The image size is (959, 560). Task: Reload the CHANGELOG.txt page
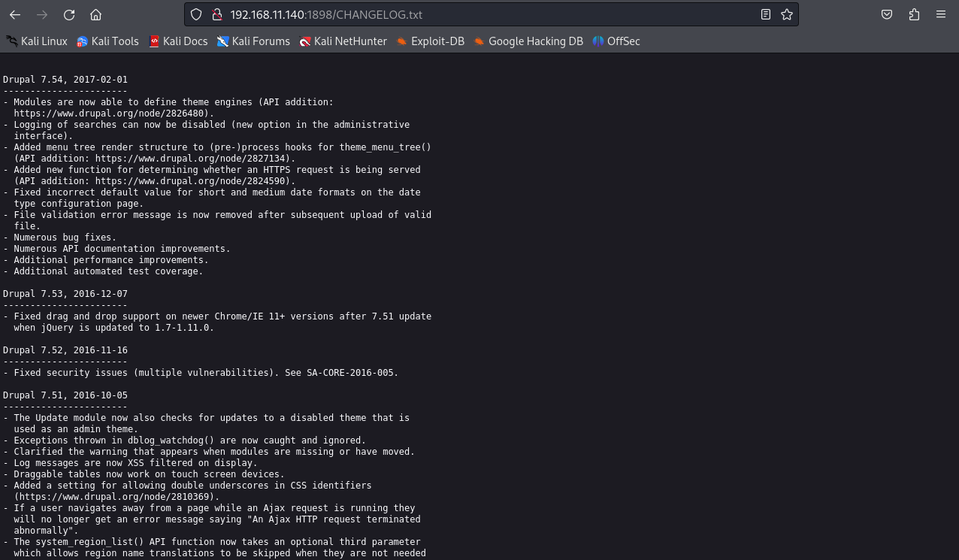(x=69, y=14)
